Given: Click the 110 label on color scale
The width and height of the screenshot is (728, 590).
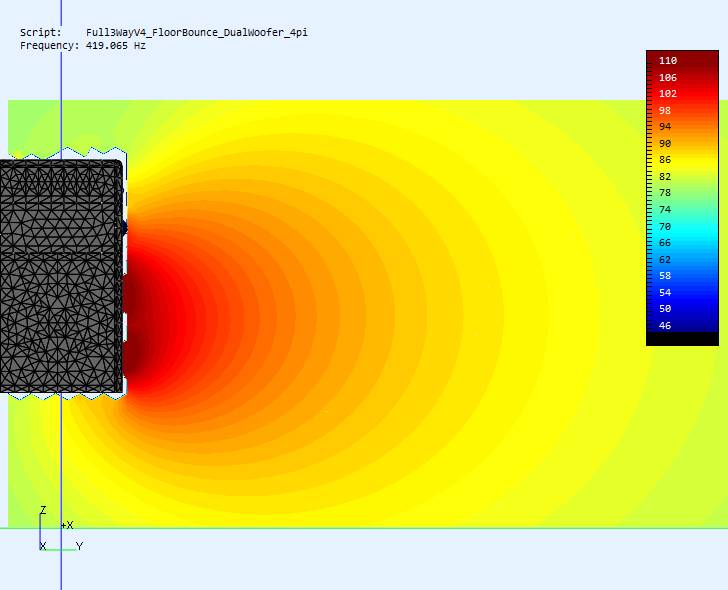Looking at the screenshot, I should point(668,60).
